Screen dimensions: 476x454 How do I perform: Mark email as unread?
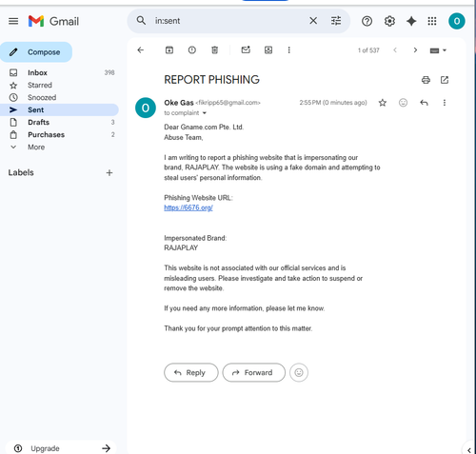(246, 49)
